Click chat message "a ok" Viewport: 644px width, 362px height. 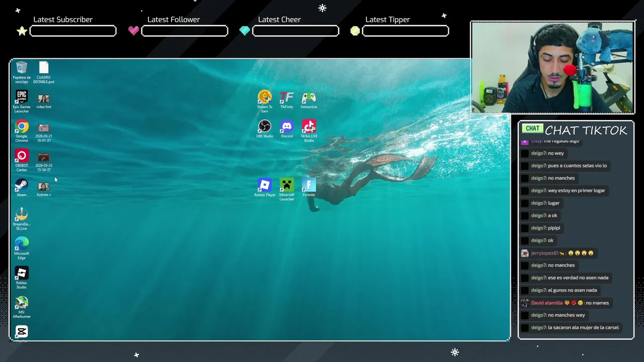pyautogui.click(x=552, y=215)
